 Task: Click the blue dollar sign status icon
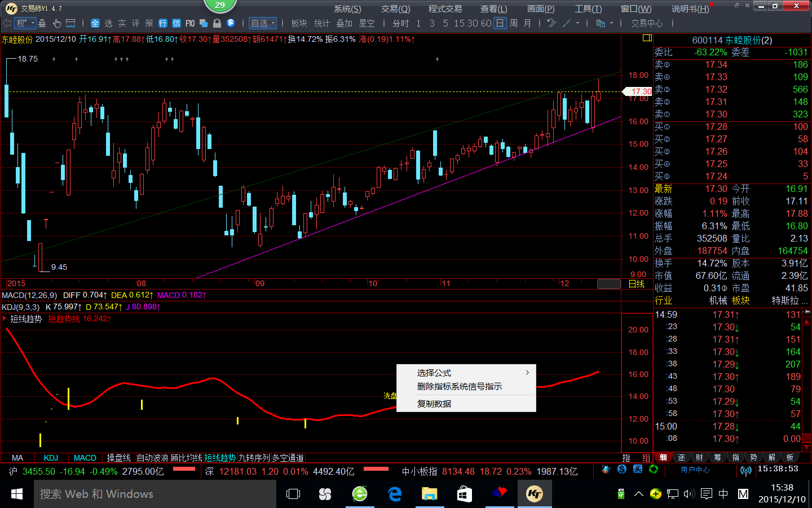coord(622,469)
